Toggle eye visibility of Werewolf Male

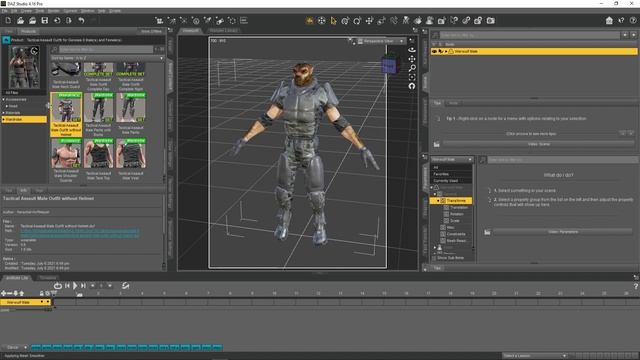(x=434, y=51)
